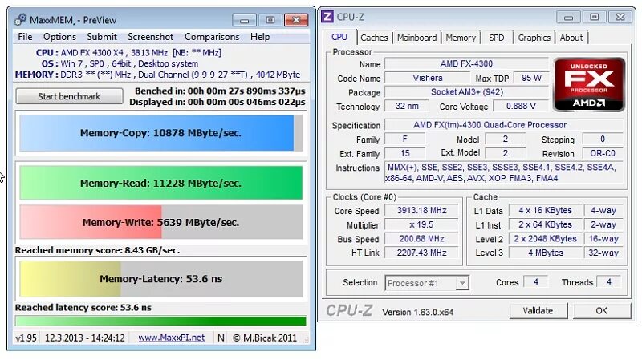Click the v1.95 version status cell
The height and width of the screenshot is (364, 642).
click(x=26, y=338)
